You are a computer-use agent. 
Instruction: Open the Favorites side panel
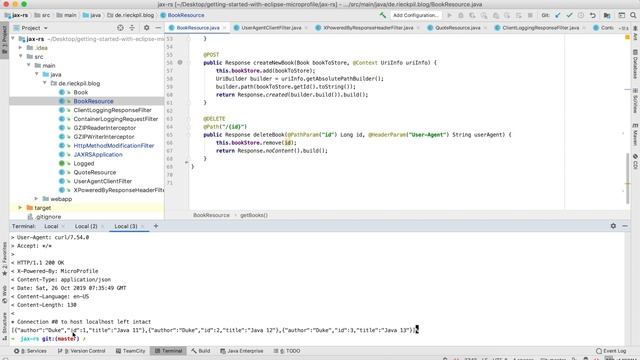pyautogui.click(x=4, y=258)
